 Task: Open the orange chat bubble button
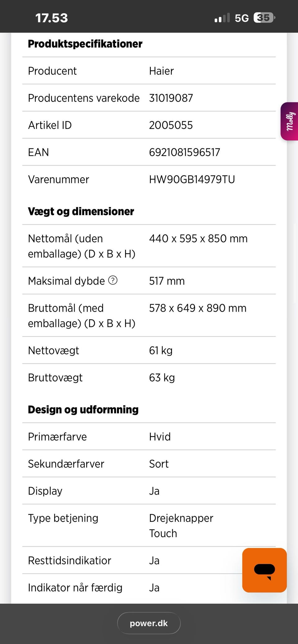point(264,570)
